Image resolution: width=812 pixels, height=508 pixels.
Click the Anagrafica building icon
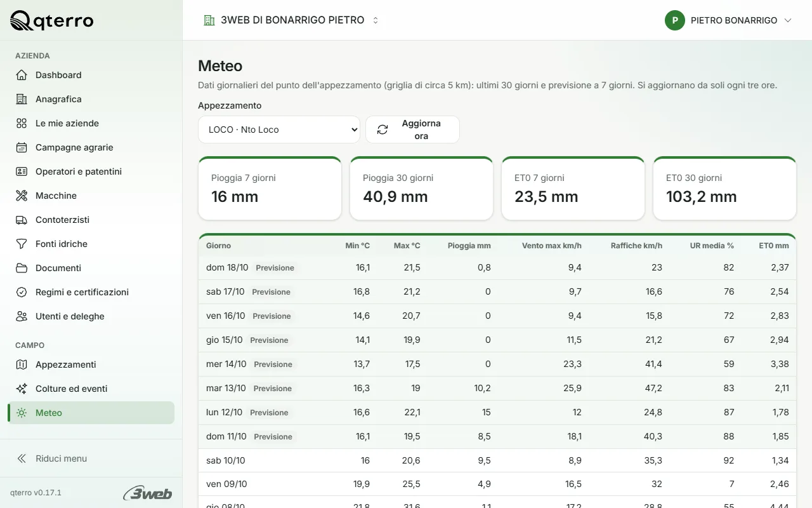pyautogui.click(x=22, y=99)
